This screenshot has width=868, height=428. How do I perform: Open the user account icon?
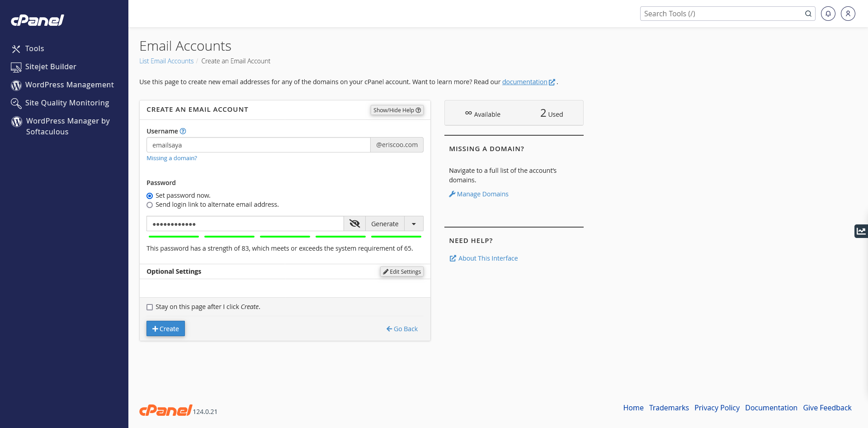(x=848, y=14)
